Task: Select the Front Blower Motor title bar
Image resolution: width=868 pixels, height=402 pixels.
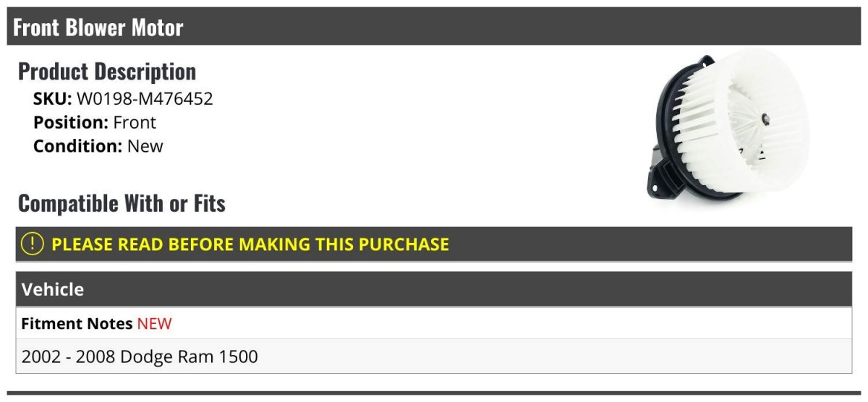Action: coord(434,27)
